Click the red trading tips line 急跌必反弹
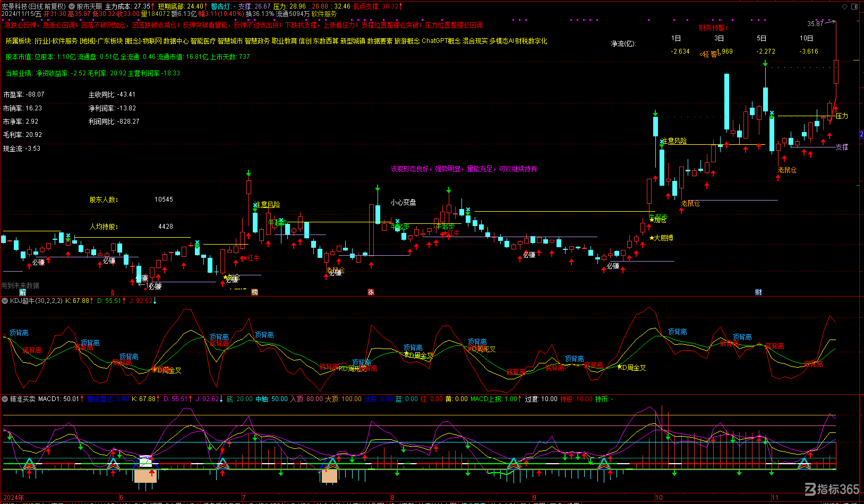Screen dimensions: 864x504 243,25
